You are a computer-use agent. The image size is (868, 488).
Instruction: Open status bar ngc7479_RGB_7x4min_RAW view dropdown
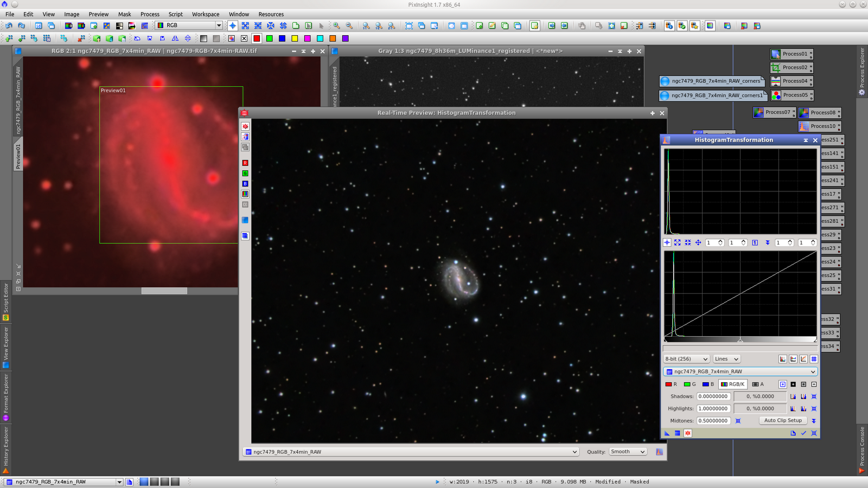tap(63, 481)
